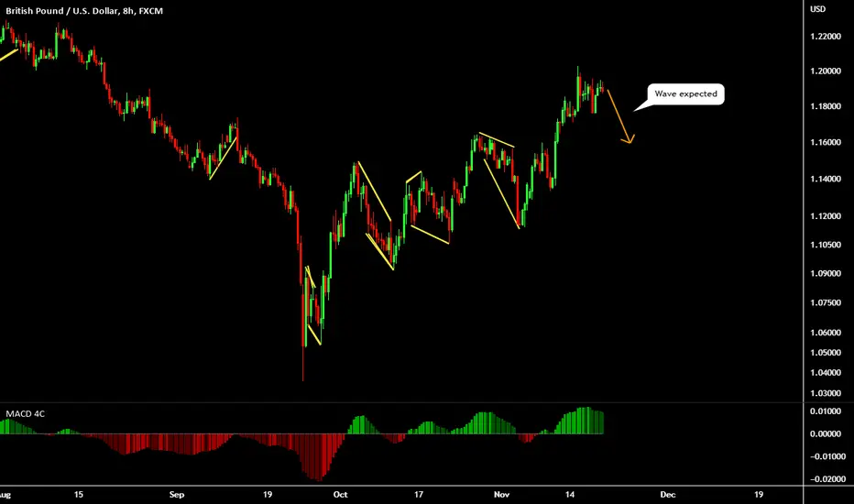
Task: Click the 1.06000 price level on the axis
Action: coord(825,333)
